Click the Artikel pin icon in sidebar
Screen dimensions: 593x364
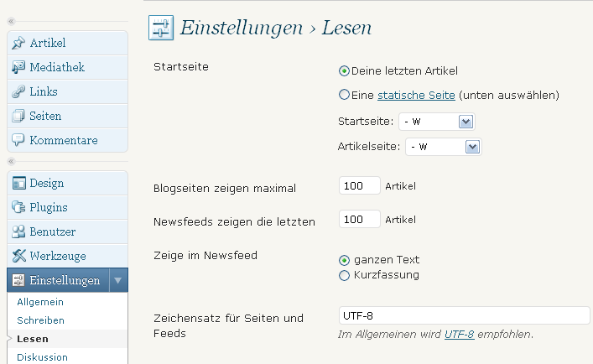pos(18,44)
